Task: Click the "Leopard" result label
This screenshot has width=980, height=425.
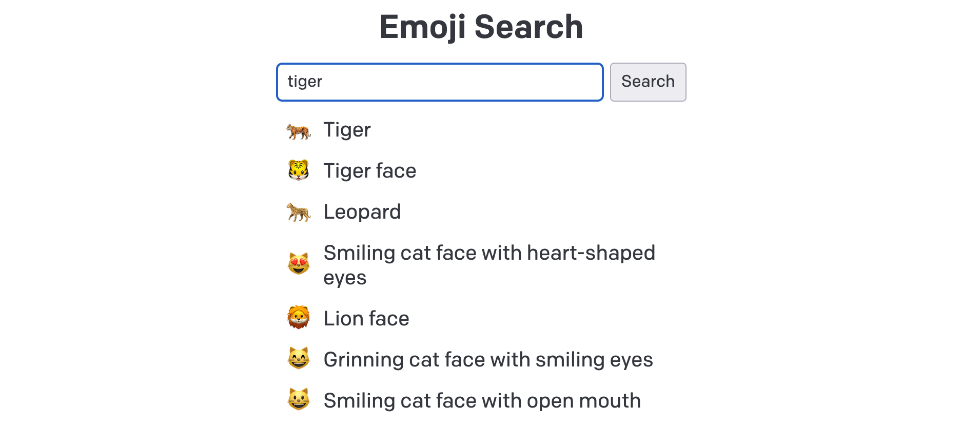Action: click(362, 212)
